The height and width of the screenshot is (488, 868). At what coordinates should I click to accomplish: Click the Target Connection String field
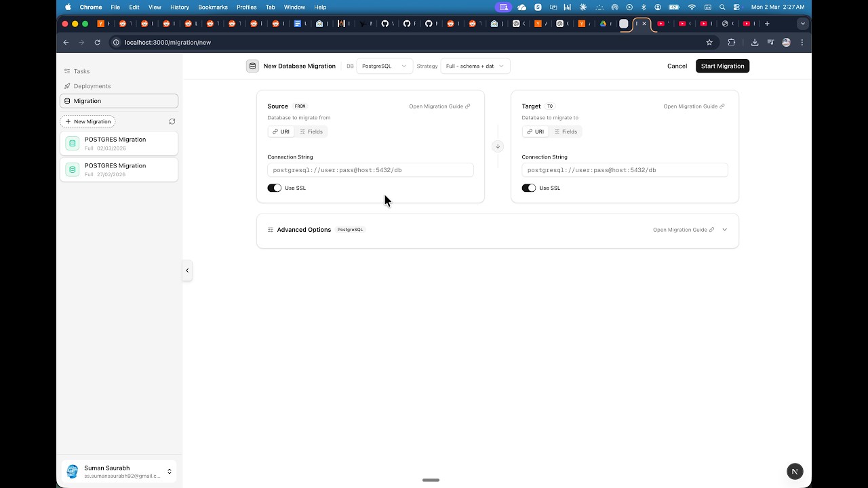625,170
